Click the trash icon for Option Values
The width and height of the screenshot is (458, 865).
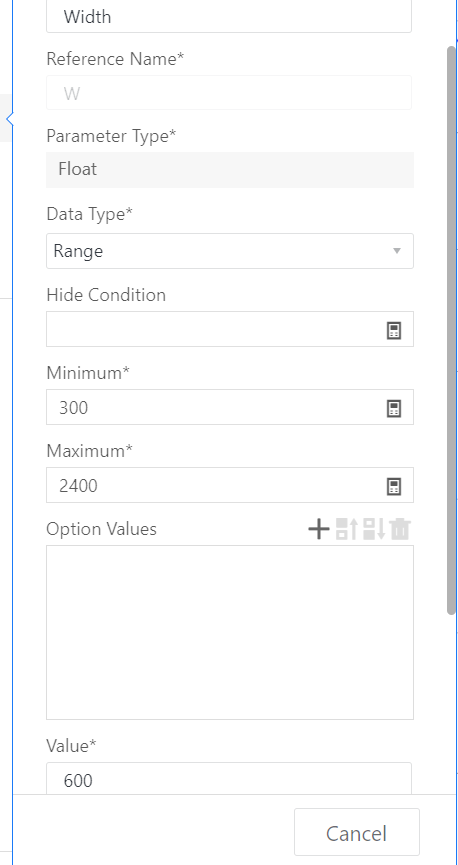click(400, 529)
